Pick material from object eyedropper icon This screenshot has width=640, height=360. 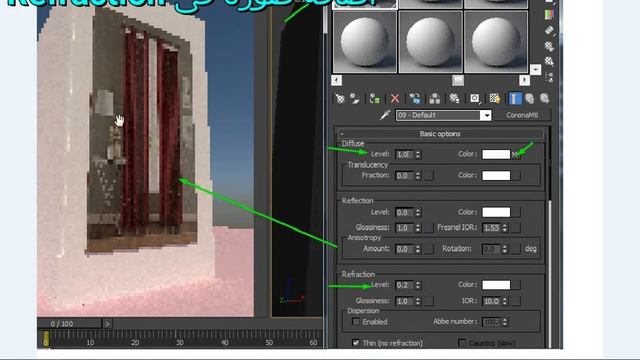(x=385, y=116)
